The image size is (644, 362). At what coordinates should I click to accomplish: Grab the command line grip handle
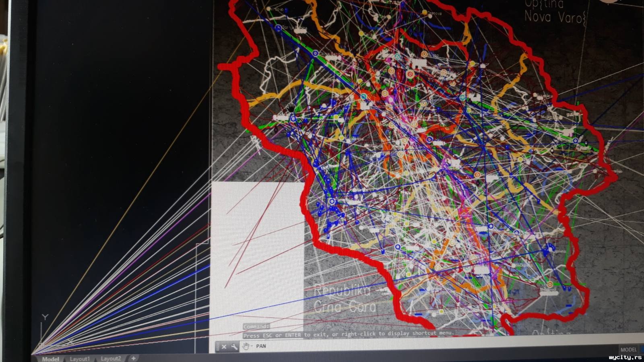tap(218, 347)
